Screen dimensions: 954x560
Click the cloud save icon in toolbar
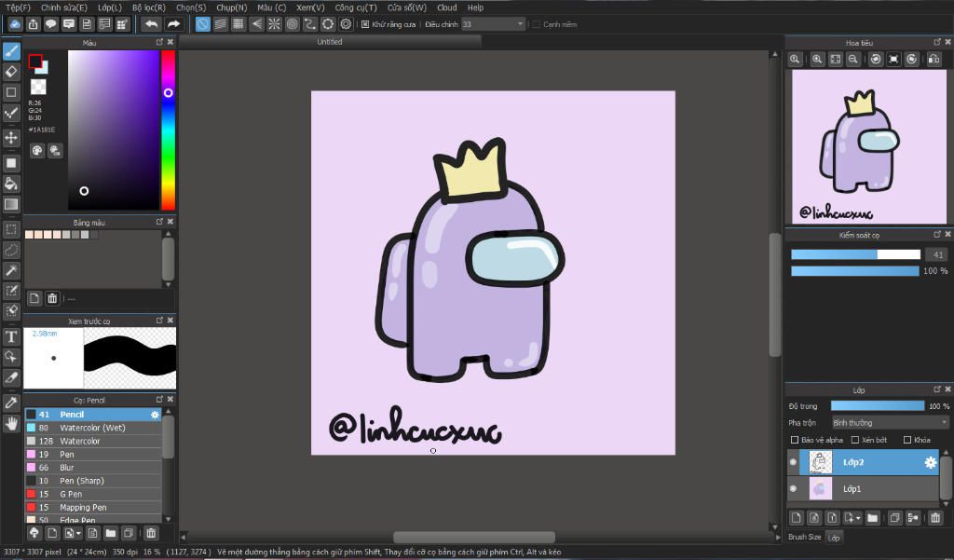pyautogui.click(x=15, y=24)
